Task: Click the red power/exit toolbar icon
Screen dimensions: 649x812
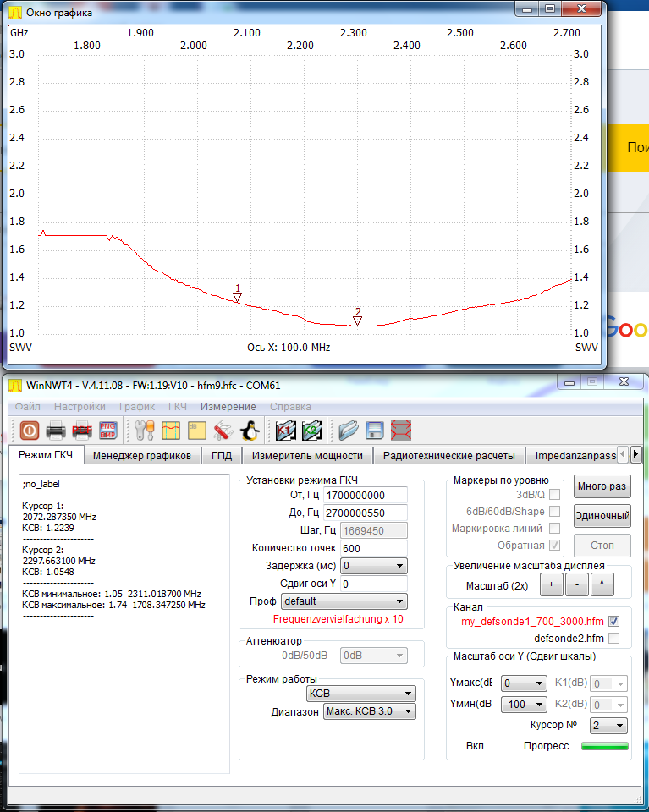Action: coord(29,430)
